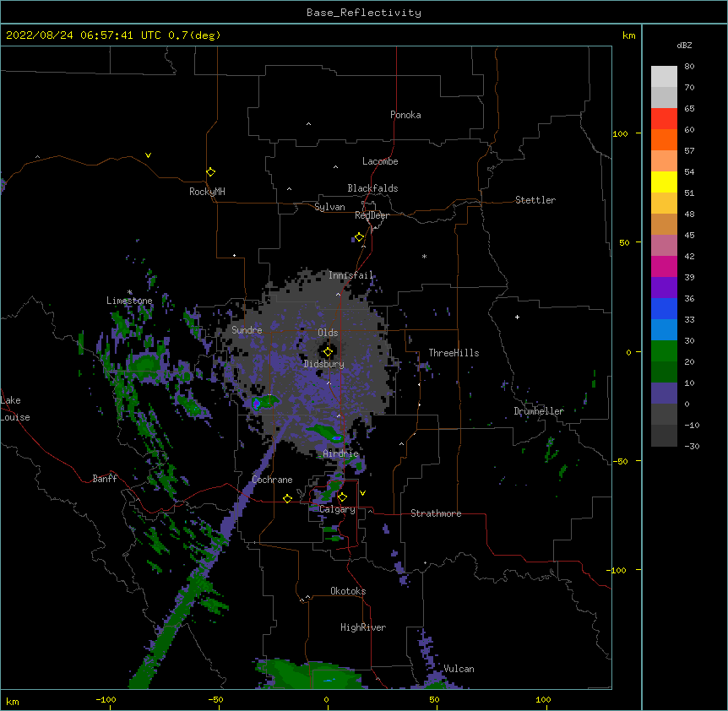Click the Okotoks label
The height and width of the screenshot is (711, 728).
click(348, 591)
